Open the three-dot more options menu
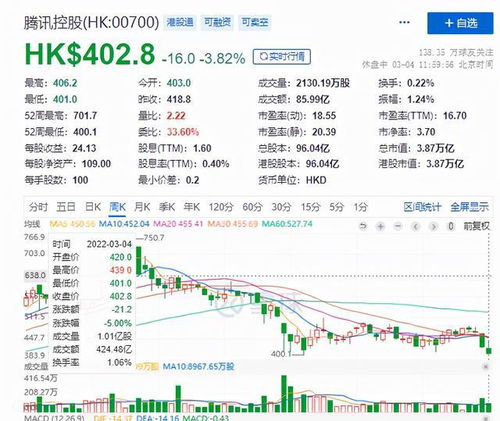500x421 pixels. 404,22
